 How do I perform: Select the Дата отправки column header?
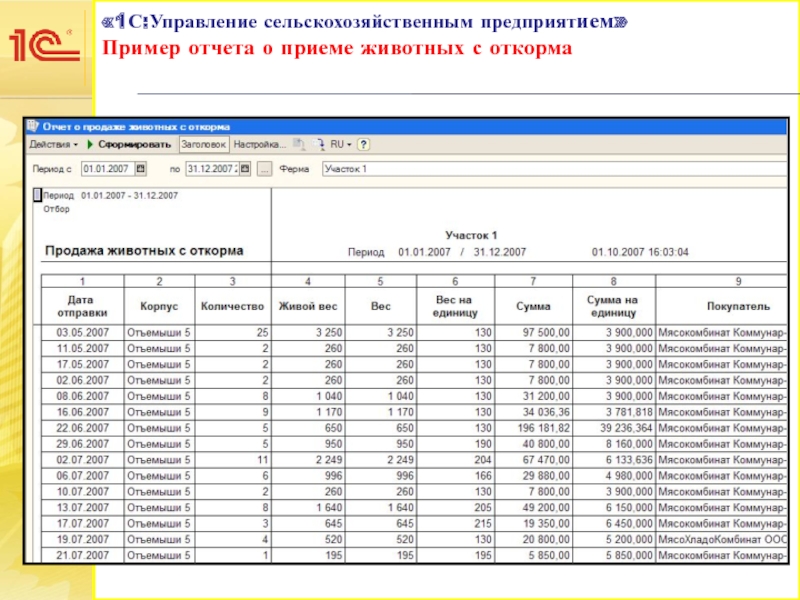(83, 306)
